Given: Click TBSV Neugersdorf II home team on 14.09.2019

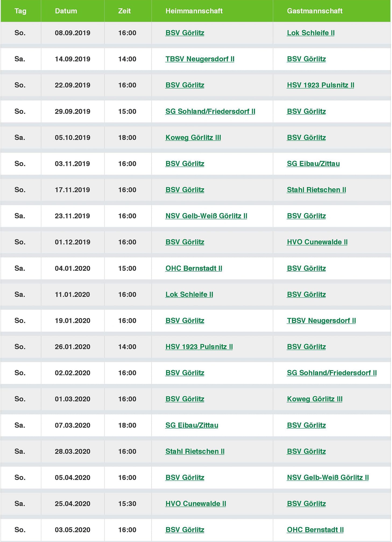Looking at the screenshot, I should (x=200, y=59).
